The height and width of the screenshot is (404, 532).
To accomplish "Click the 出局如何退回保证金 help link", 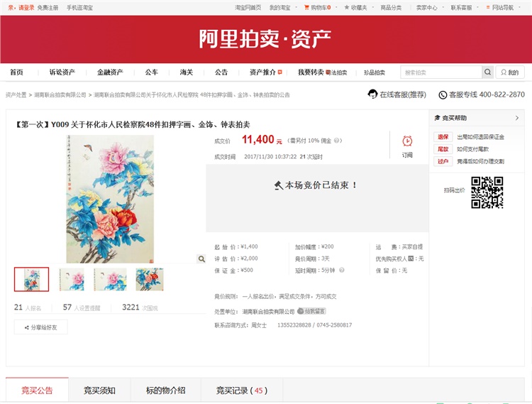I will click(x=480, y=137).
